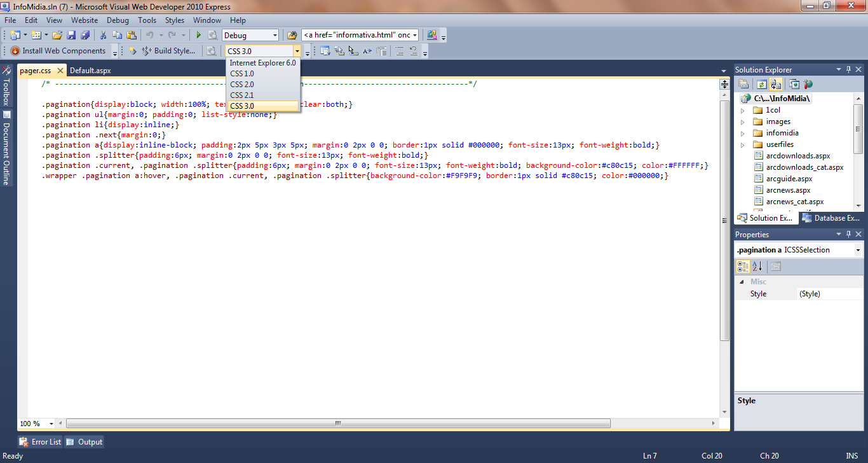Click the Display Quick Info icon
Screen dimensions: 868x463
[353, 51]
